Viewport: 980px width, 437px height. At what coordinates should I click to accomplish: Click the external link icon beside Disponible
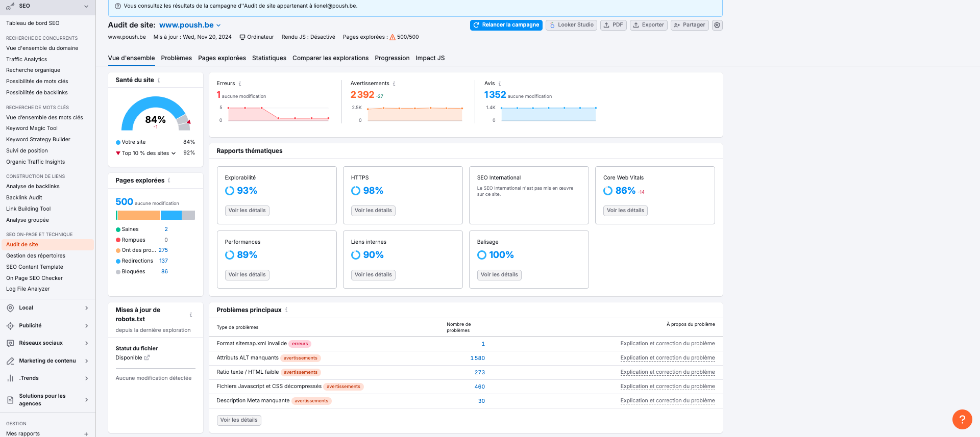[147, 358]
